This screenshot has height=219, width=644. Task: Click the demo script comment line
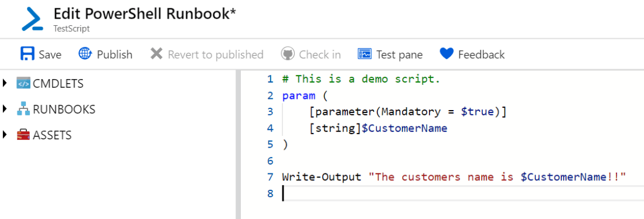pyautogui.click(x=362, y=79)
